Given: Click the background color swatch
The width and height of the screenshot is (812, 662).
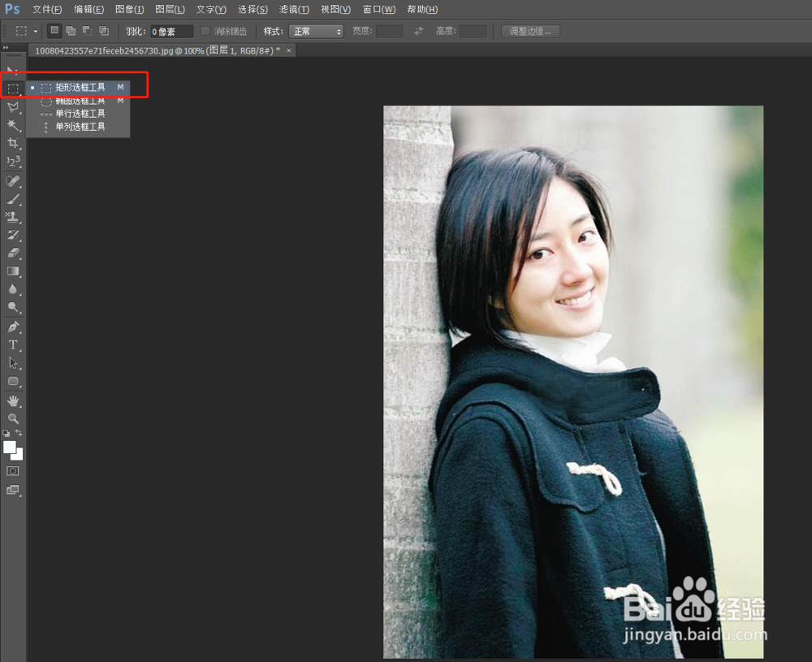Looking at the screenshot, I should [x=19, y=456].
